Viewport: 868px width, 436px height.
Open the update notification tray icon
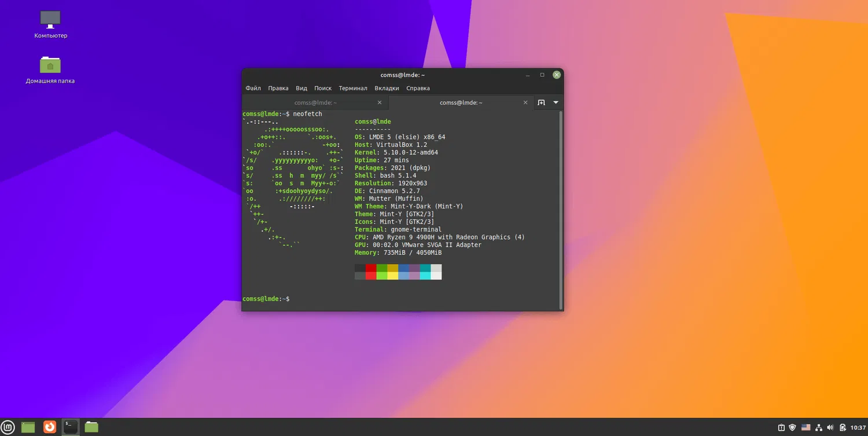(x=781, y=428)
